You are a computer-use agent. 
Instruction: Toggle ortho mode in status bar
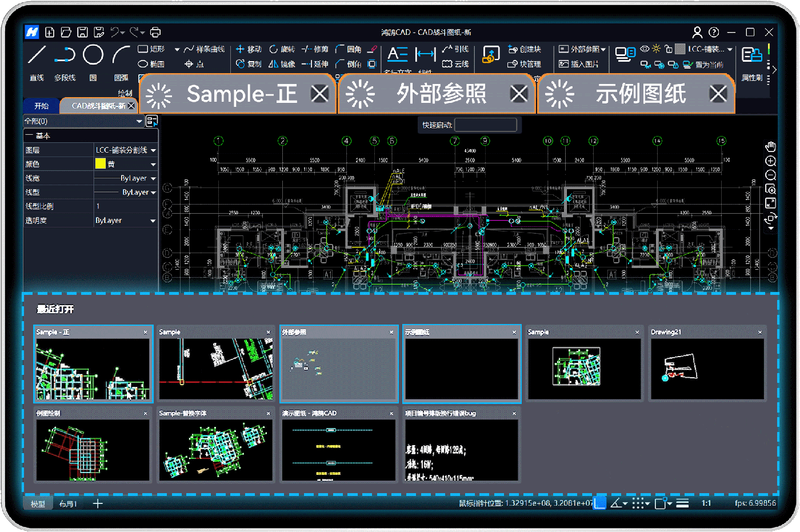pos(599,503)
